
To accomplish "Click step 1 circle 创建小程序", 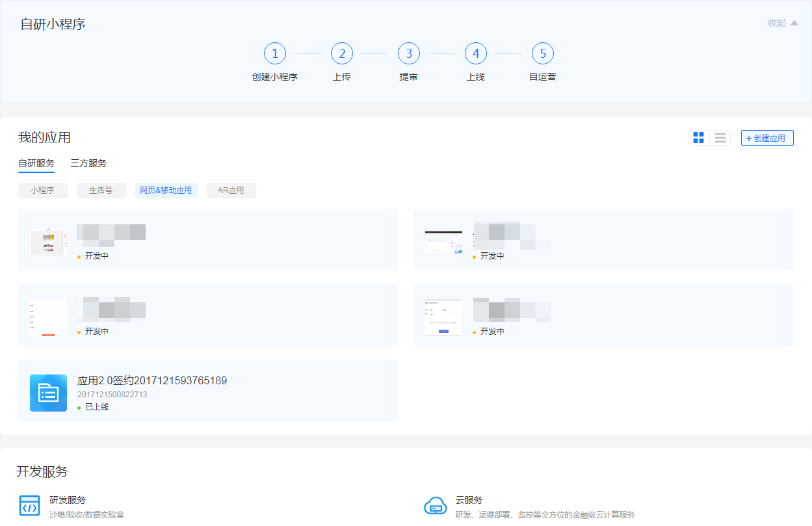I will pyautogui.click(x=275, y=54).
